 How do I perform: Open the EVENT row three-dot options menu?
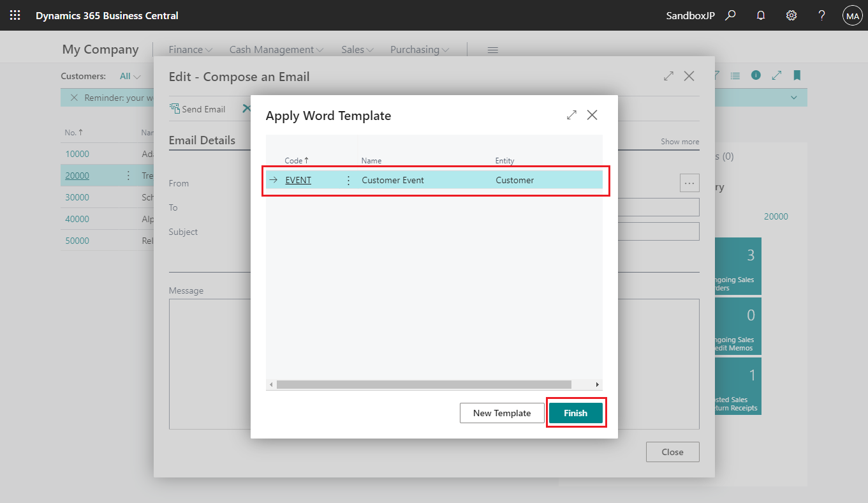click(x=348, y=180)
